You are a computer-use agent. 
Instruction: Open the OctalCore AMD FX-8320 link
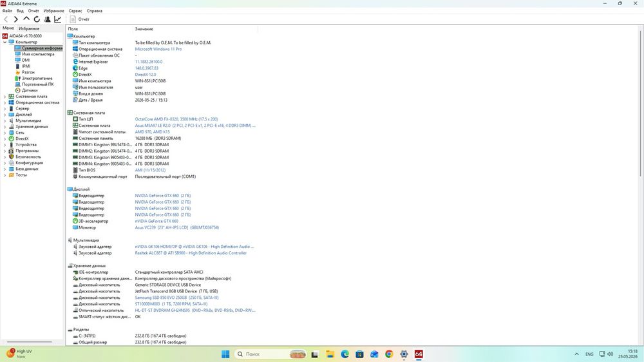[176, 119]
